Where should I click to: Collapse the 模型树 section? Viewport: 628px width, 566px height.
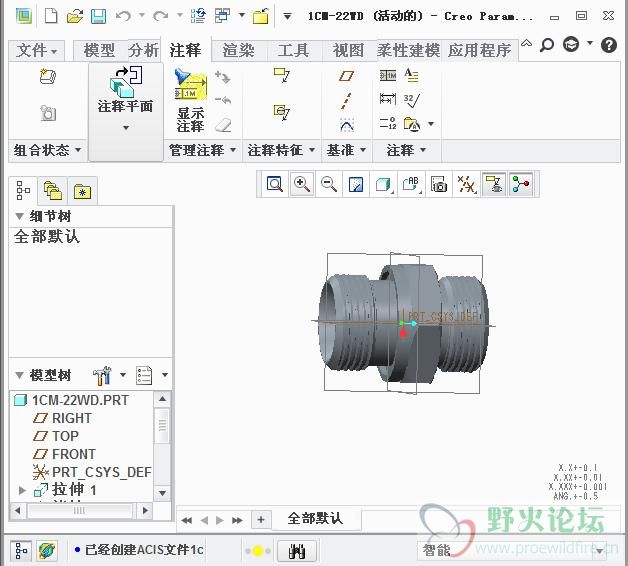(x=19, y=375)
